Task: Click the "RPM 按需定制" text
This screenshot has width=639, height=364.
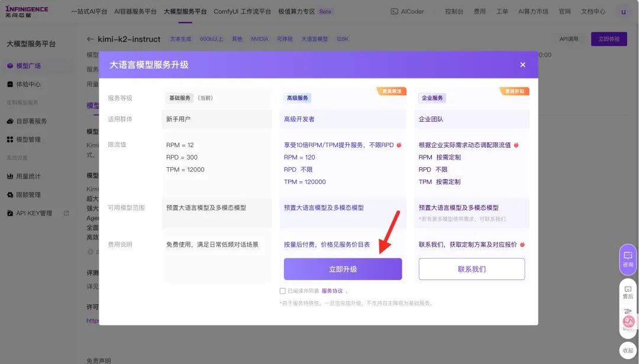Action: [x=439, y=157]
